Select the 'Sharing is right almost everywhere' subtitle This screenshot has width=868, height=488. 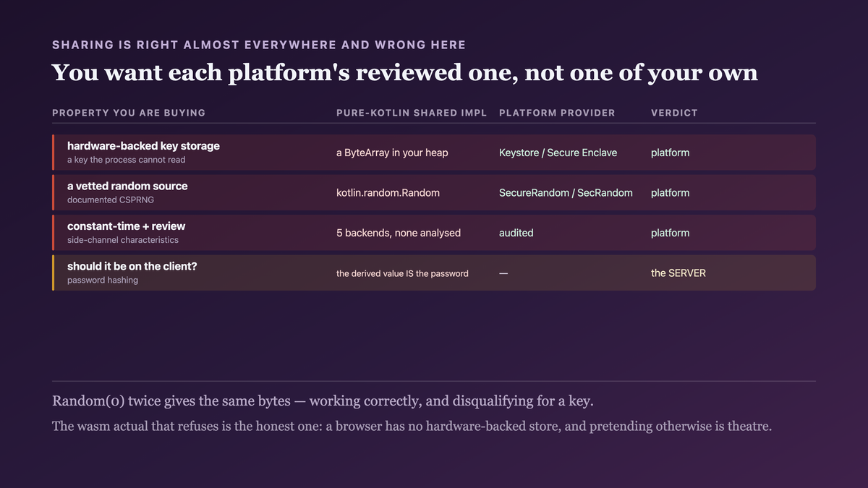coord(259,45)
